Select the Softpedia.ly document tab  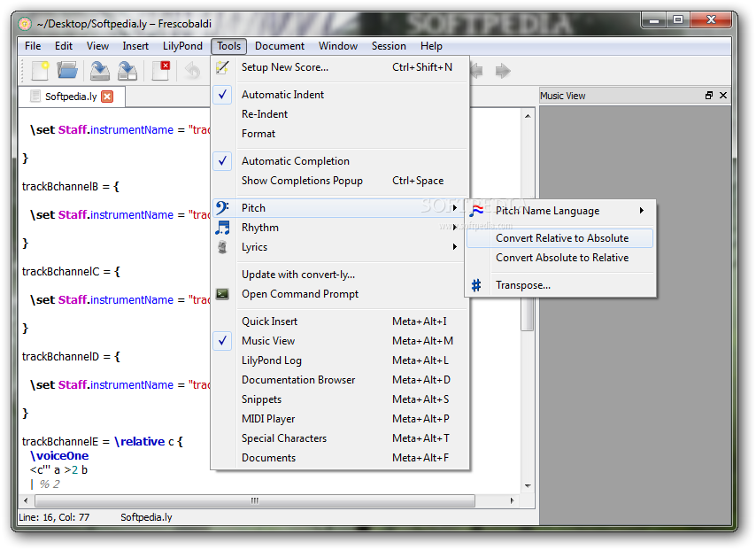(71, 97)
